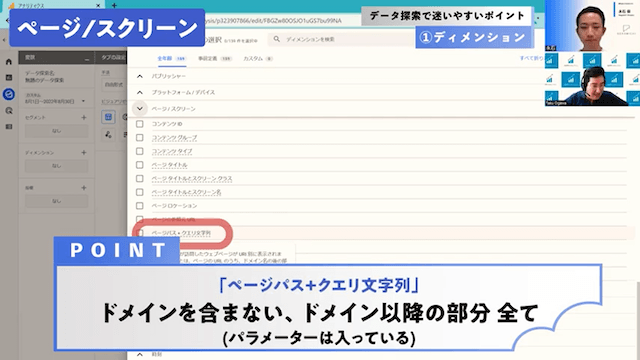The height and width of the screenshot is (360, 640).
Task: Close the アナリティクス browser tab
Action: coord(98,6)
